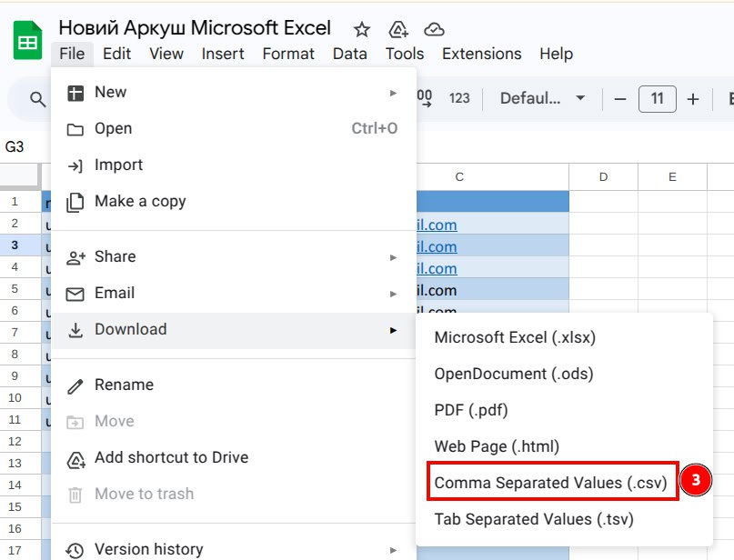This screenshot has width=734, height=560.
Task: Click the Download arrow icon
Action: pyautogui.click(x=75, y=330)
